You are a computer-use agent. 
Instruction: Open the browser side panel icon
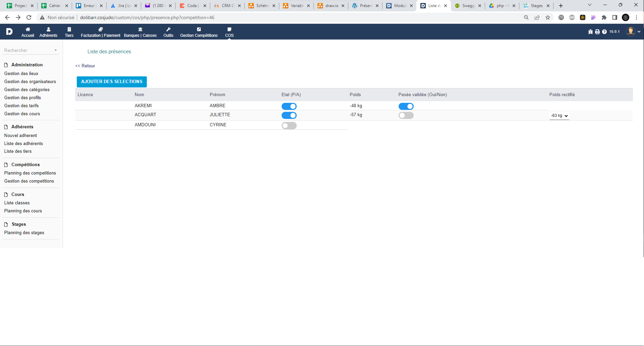(x=615, y=17)
